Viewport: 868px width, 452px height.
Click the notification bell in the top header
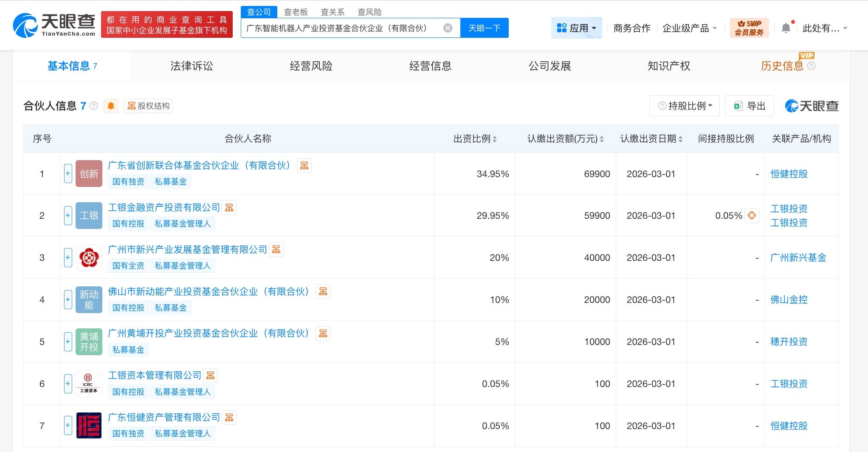(786, 28)
